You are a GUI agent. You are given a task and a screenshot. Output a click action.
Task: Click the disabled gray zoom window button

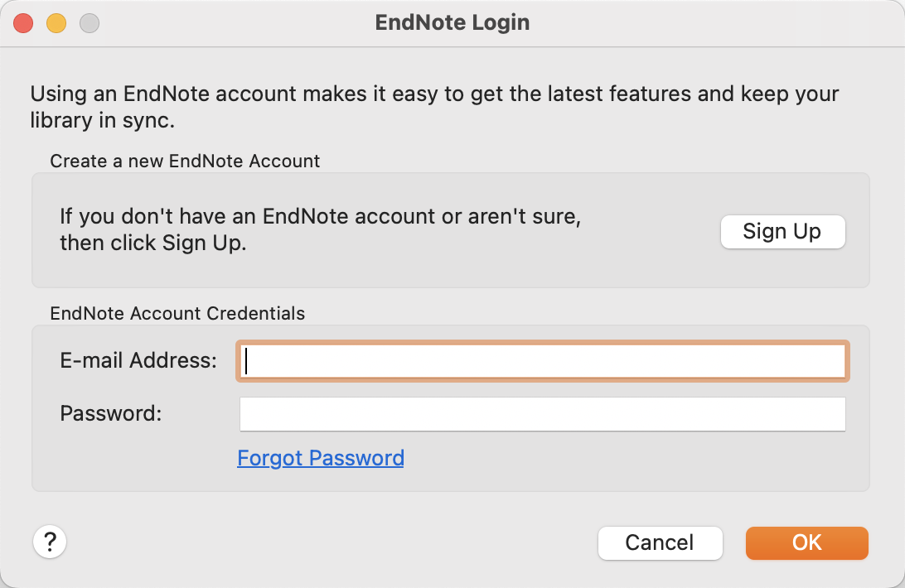(90, 23)
